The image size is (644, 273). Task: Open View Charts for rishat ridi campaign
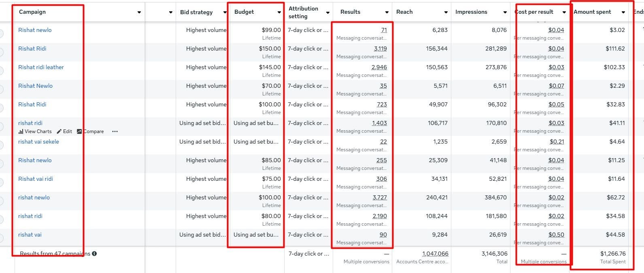tap(35, 131)
